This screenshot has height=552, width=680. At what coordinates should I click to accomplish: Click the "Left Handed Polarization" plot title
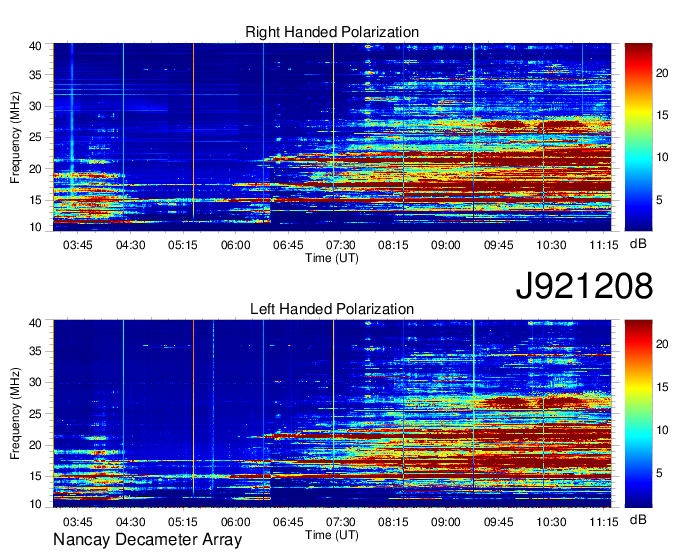pyautogui.click(x=332, y=309)
